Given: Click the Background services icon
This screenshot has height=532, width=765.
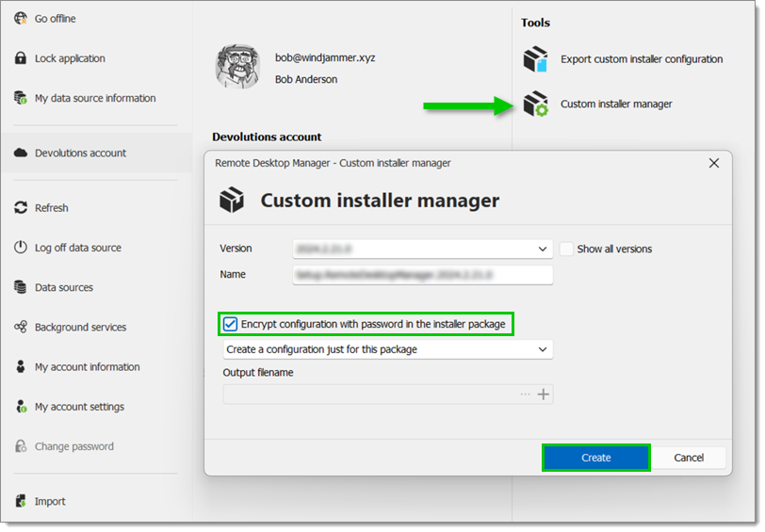Looking at the screenshot, I should [x=21, y=327].
